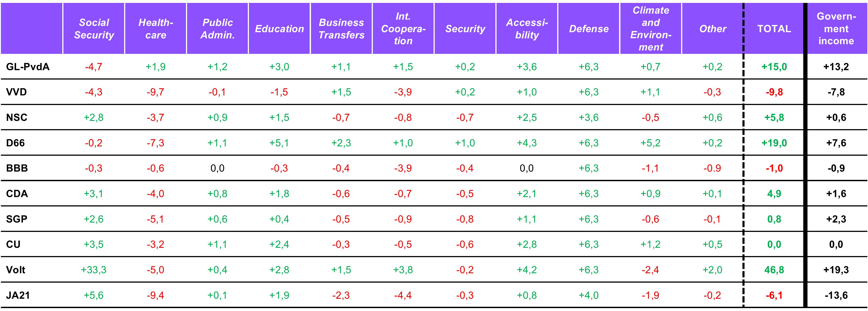Screen dimensions: 868x311
Task: Click BBB's Public Admin. value 0,0
Action: [217, 168]
